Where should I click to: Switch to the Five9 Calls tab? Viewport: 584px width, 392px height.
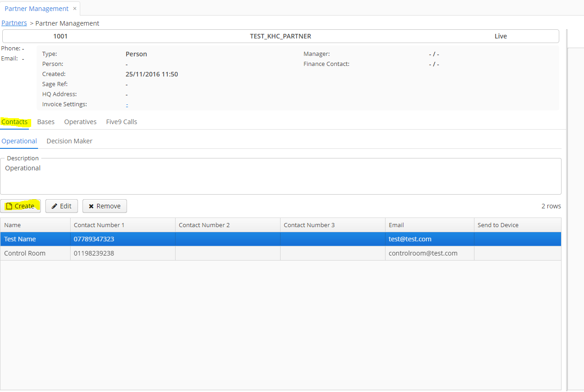pyautogui.click(x=121, y=122)
